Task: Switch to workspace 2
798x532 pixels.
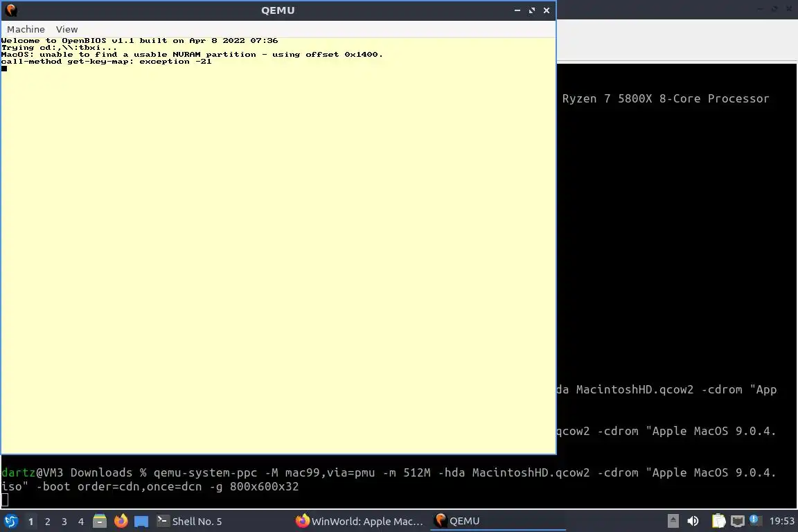Action: point(47,522)
